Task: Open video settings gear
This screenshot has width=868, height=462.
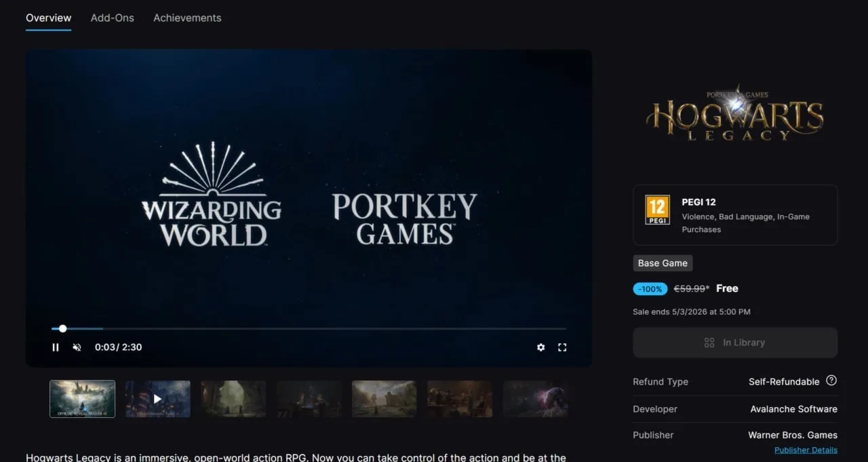Action: pyautogui.click(x=540, y=347)
